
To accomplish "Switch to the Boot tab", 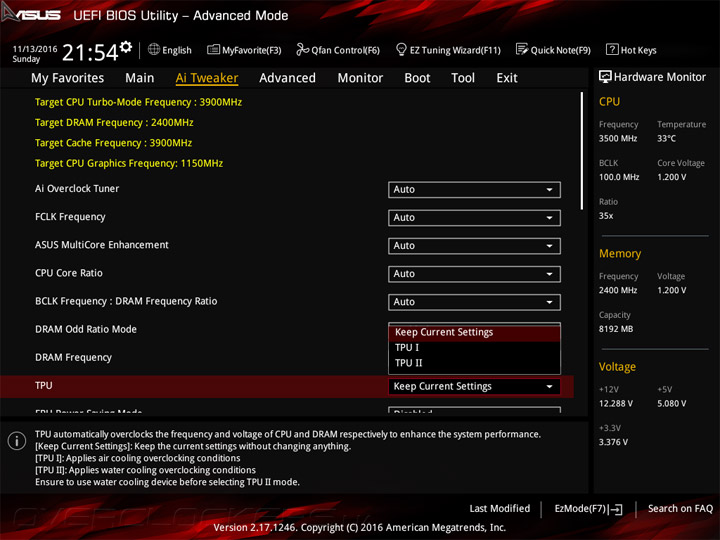I will pyautogui.click(x=417, y=78).
